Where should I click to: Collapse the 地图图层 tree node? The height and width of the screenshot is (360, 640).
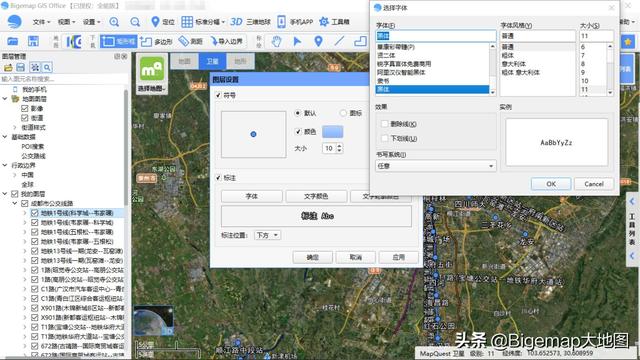(5, 99)
